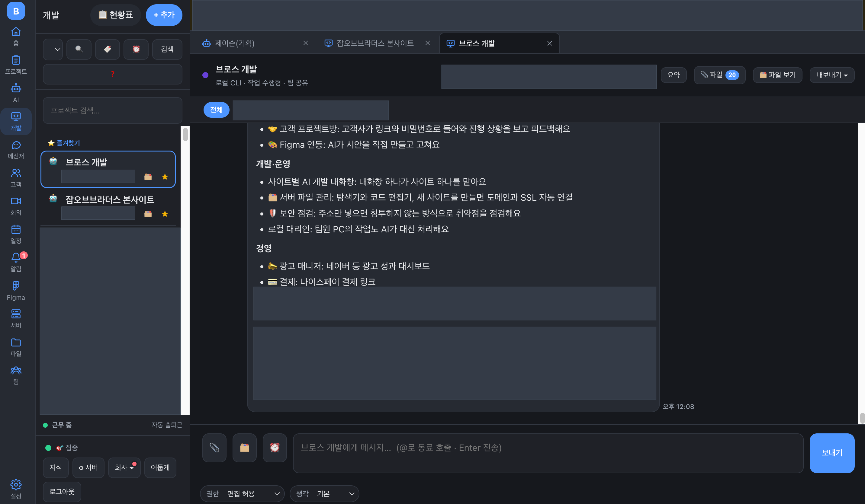Click the 근무 중 status indicator

click(x=57, y=425)
